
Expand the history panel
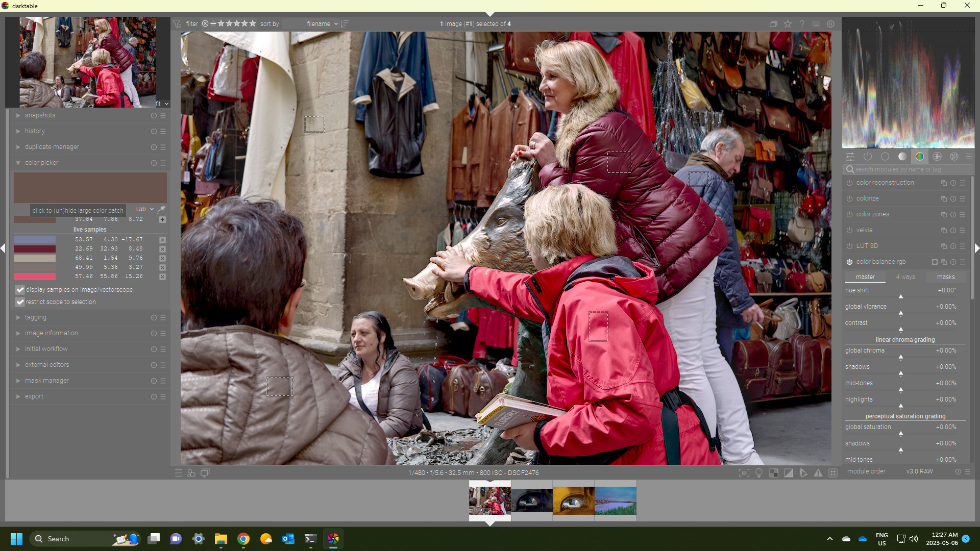[x=35, y=131]
